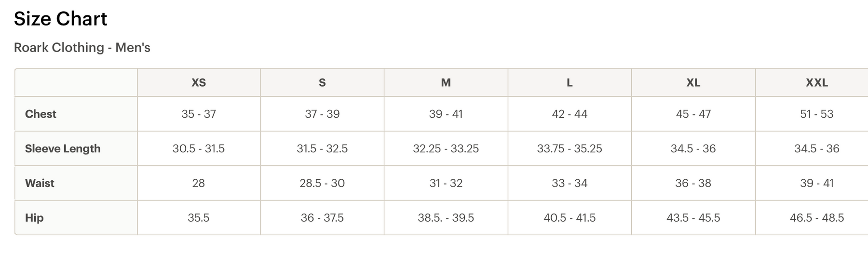
Task: Select the XXL column header
Action: click(x=816, y=83)
